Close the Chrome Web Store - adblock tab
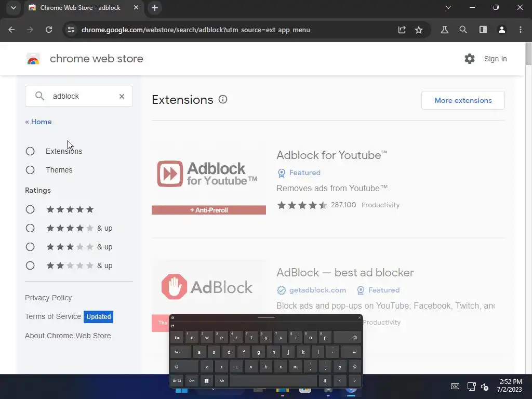532x399 pixels. 136,7
